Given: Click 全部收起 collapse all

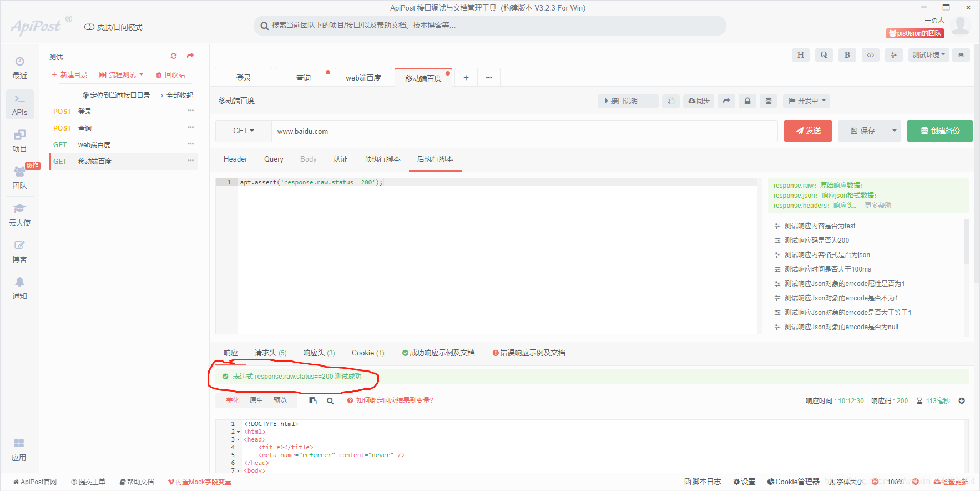Looking at the screenshot, I should [x=176, y=96].
